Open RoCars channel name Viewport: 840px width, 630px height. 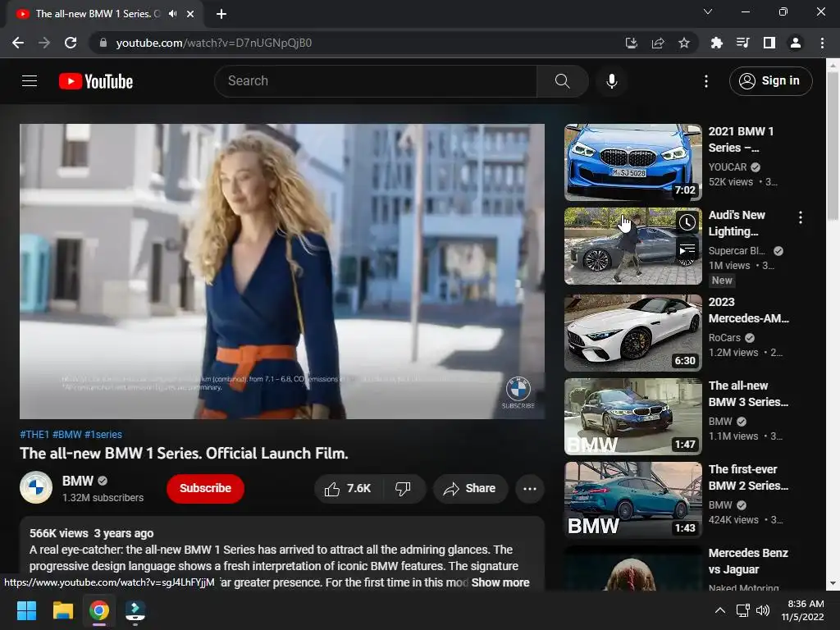(x=724, y=337)
